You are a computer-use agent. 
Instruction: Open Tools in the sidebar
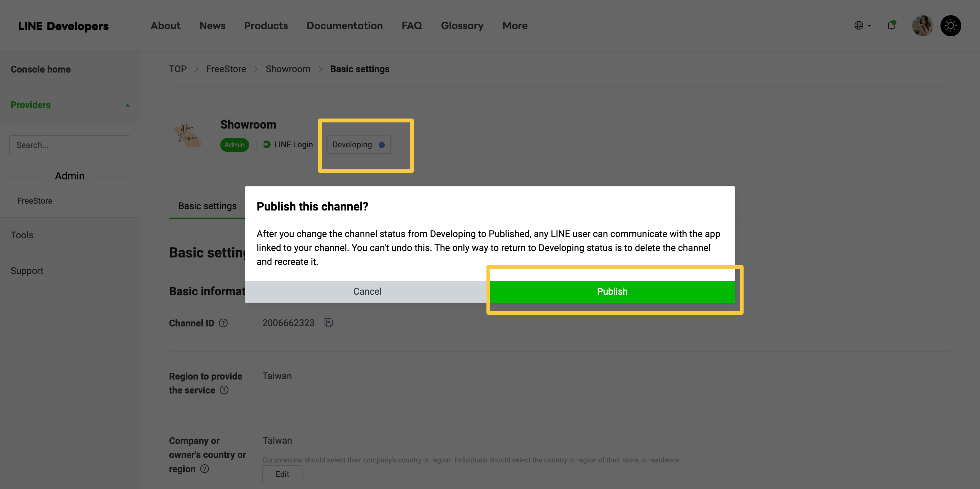(x=22, y=235)
